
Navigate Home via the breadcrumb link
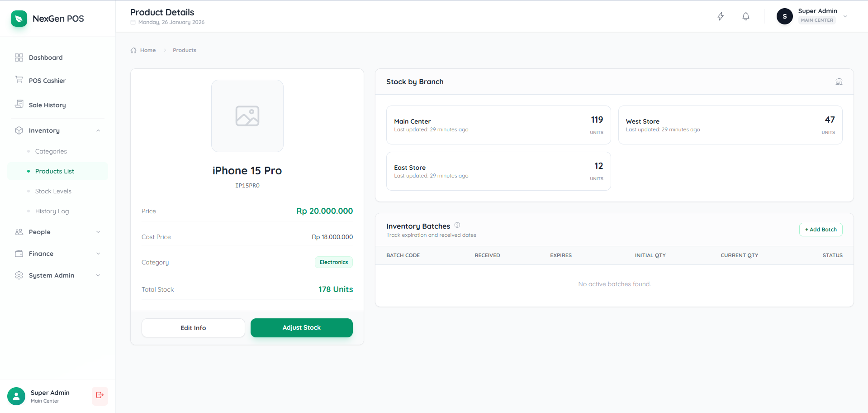147,50
